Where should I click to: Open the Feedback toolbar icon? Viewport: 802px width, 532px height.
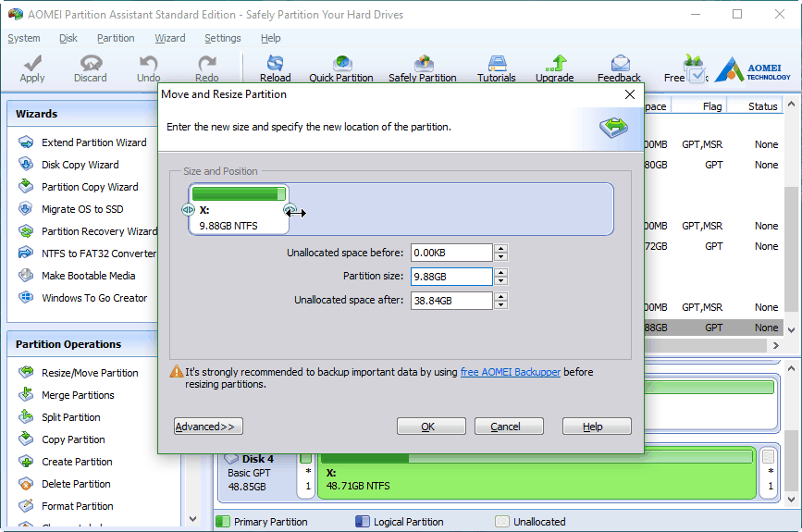[x=619, y=68]
